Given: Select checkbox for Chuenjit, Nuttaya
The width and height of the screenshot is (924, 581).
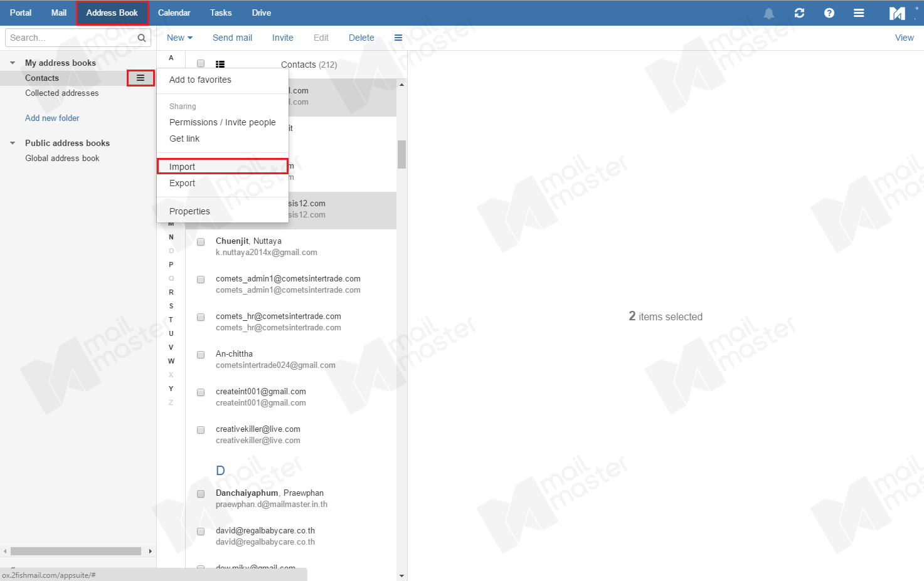Looking at the screenshot, I should (201, 242).
